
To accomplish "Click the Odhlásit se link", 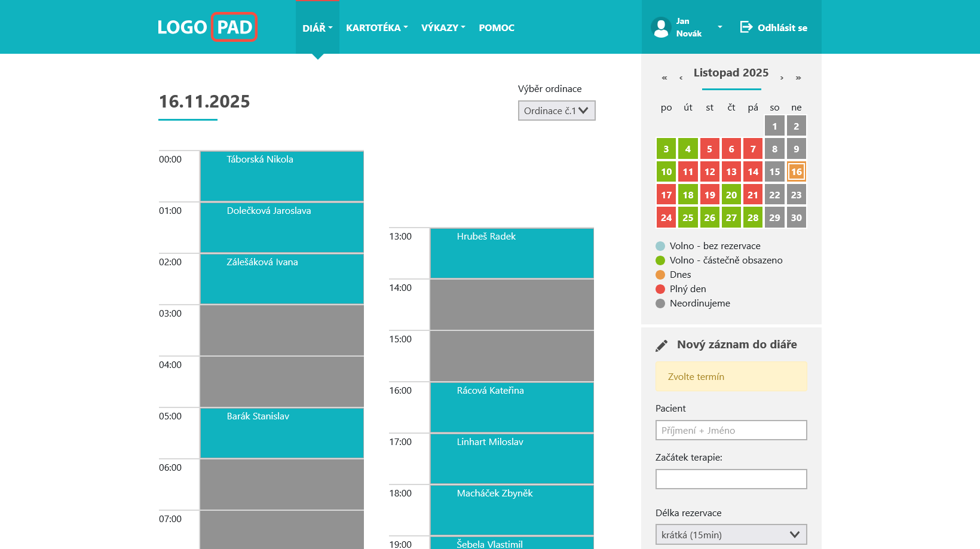I will tap(782, 27).
